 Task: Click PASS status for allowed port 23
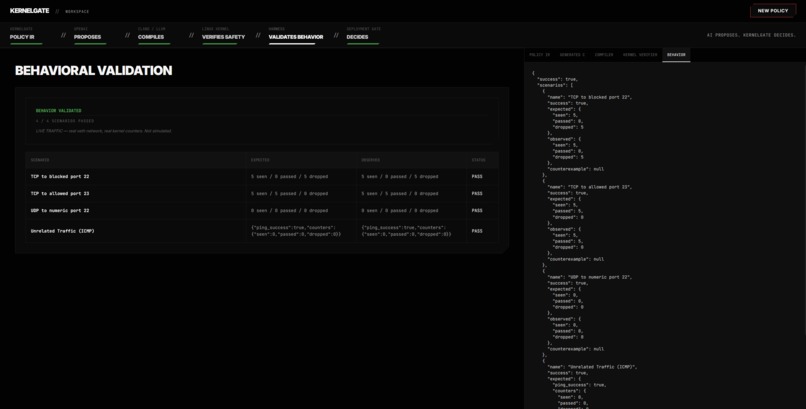tap(477, 194)
